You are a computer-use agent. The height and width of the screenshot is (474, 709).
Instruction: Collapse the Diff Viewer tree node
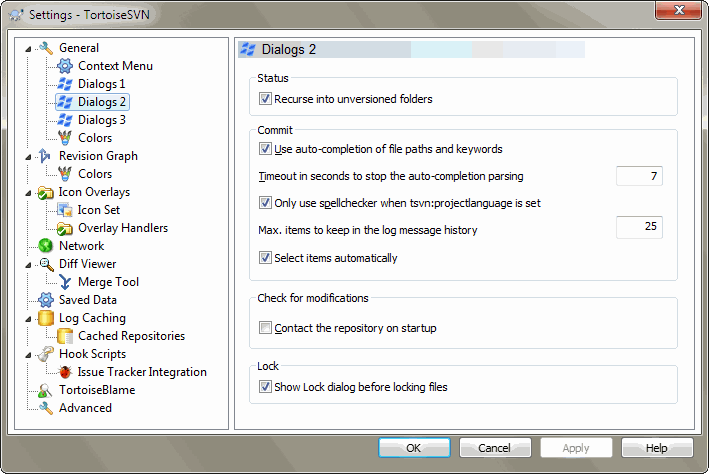click(x=28, y=265)
